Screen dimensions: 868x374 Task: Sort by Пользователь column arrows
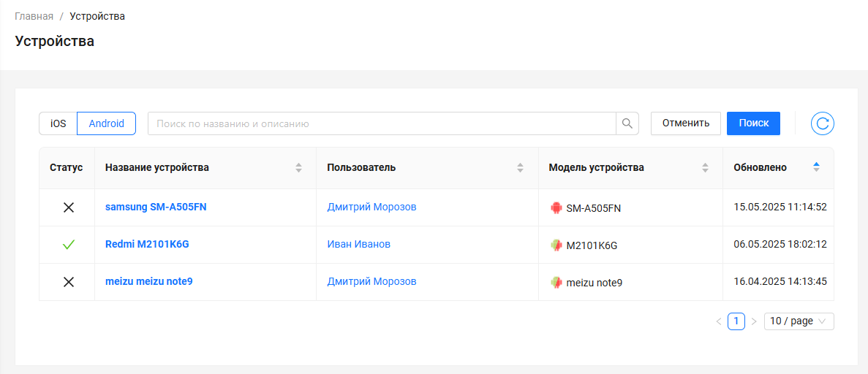click(x=520, y=168)
